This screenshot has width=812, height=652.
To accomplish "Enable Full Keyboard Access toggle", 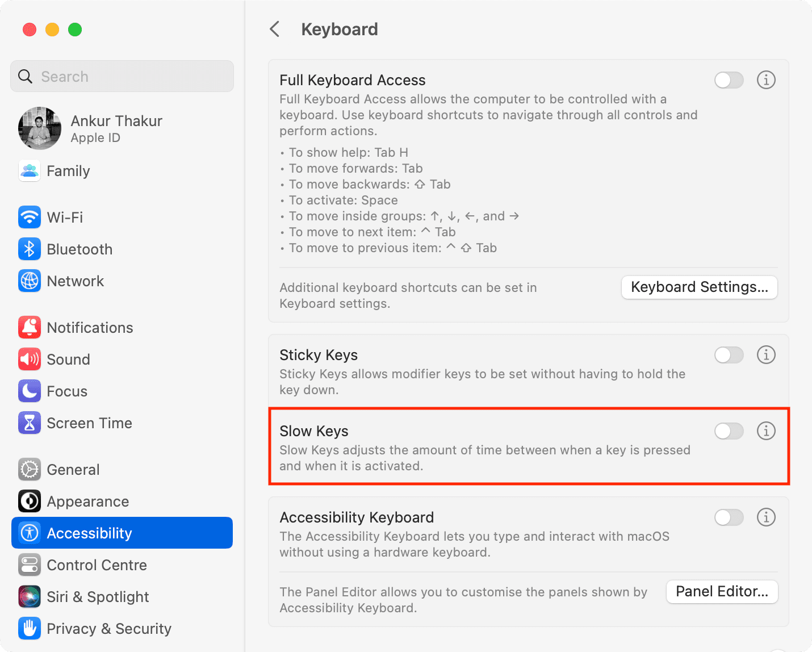I will click(729, 80).
